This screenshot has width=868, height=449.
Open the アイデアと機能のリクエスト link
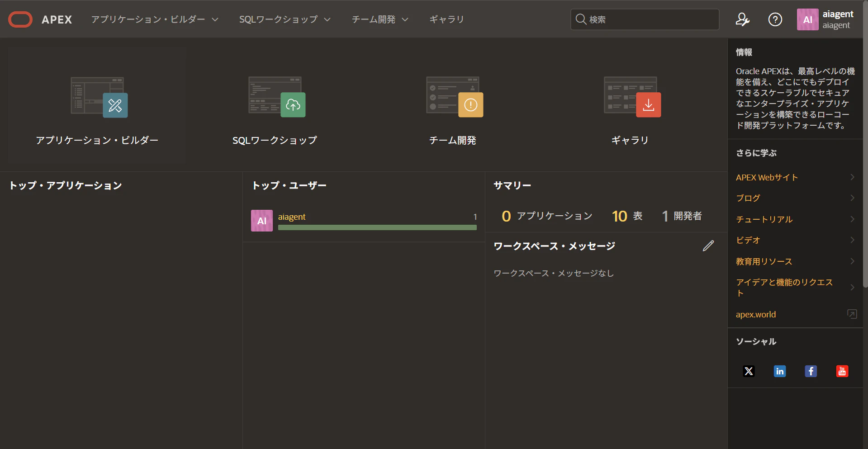point(784,288)
